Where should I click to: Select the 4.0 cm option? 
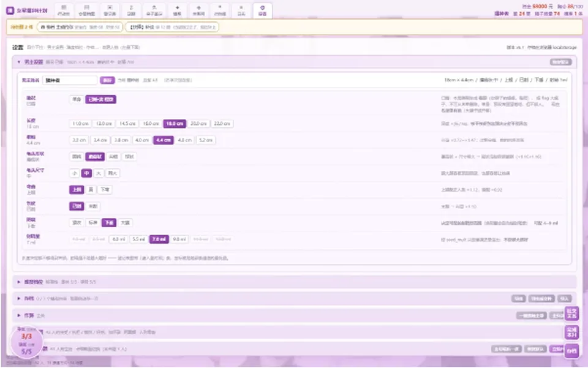click(x=142, y=140)
